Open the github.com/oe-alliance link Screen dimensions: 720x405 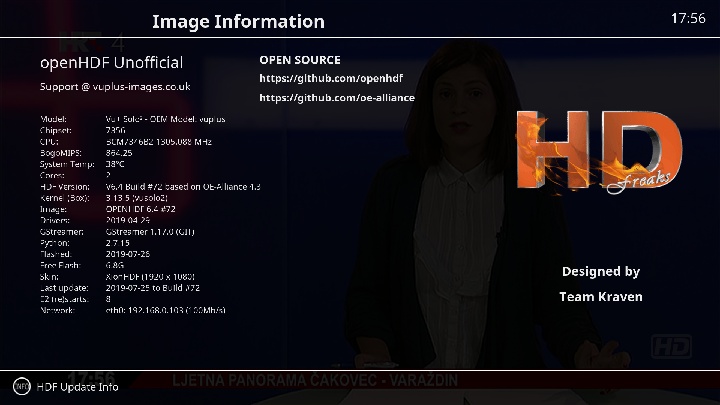[337, 98]
